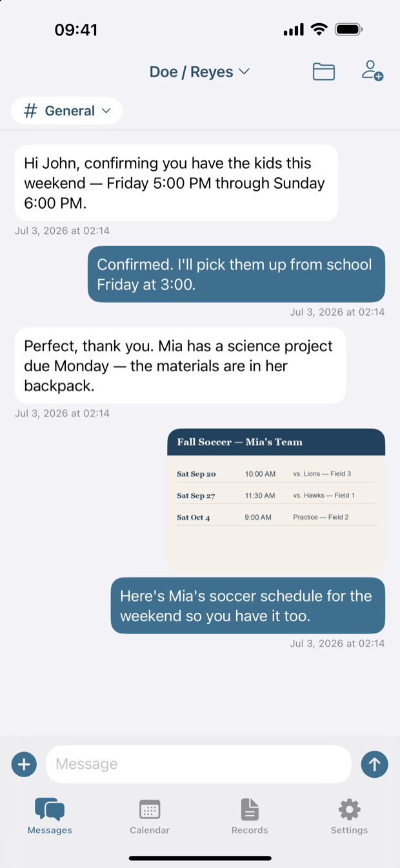The width and height of the screenshot is (400, 868).
Task: Switch to the Records tab
Action: pos(250,816)
